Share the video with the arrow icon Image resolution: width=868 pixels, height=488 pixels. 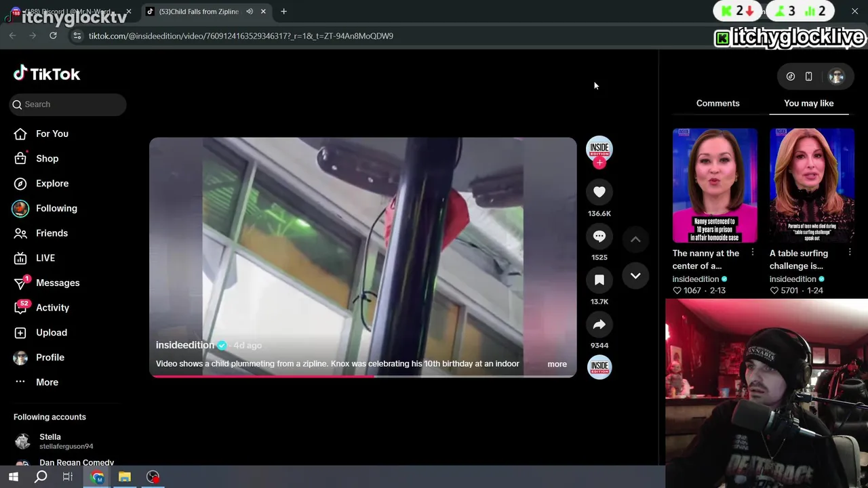[599, 325]
